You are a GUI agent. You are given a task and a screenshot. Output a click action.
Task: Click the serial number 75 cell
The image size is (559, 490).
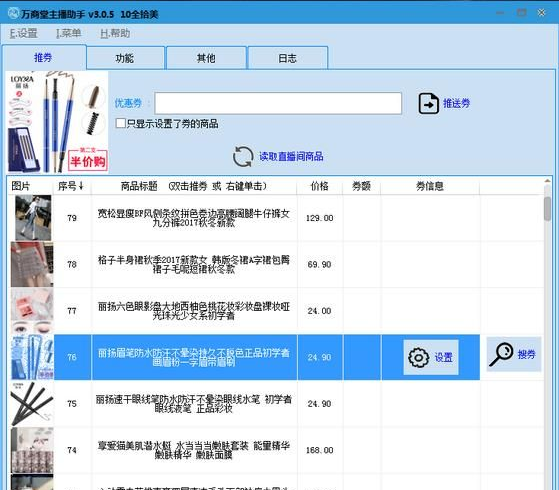pyautogui.click(x=72, y=403)
